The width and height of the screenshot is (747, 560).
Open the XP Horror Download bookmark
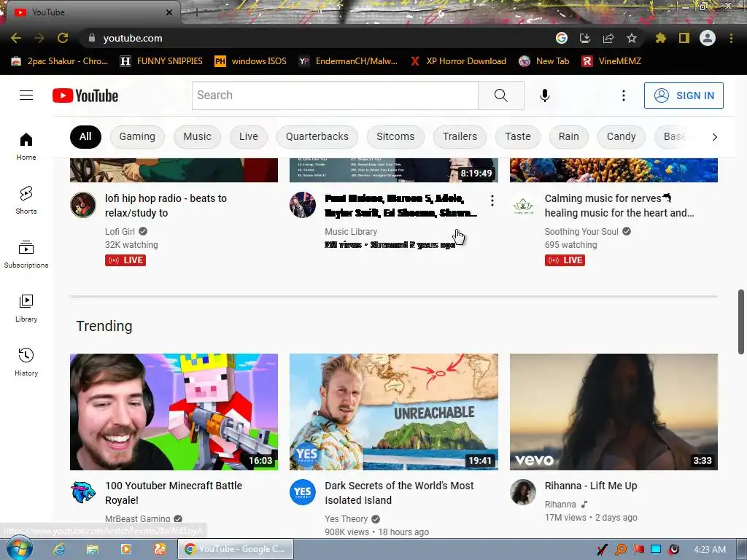pyautogui.click(x=458, y=61)
